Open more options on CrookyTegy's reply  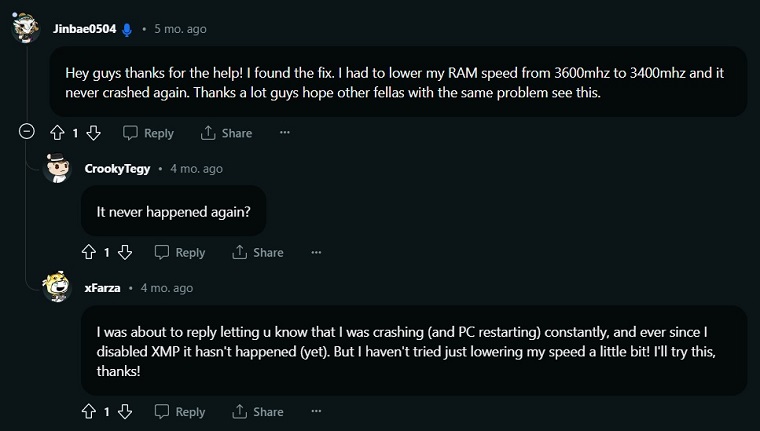316,252
